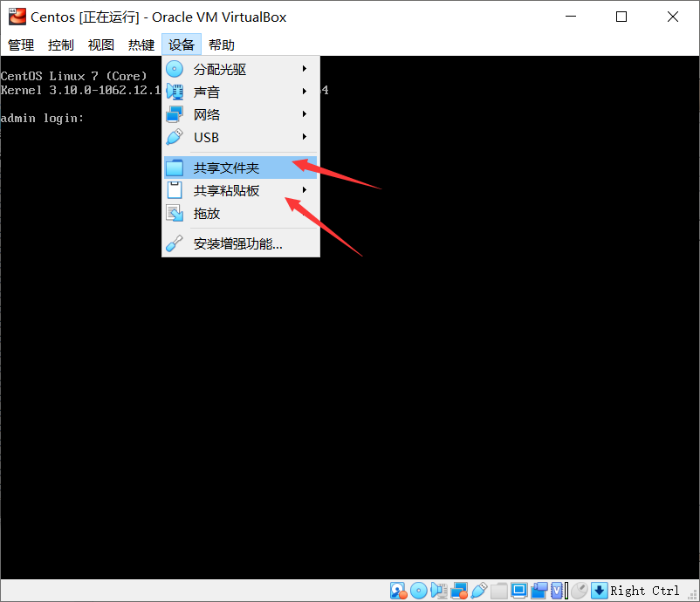700x602 pixels.
Task: Select 网络 menu entry
Action: [x=241, y=114]
